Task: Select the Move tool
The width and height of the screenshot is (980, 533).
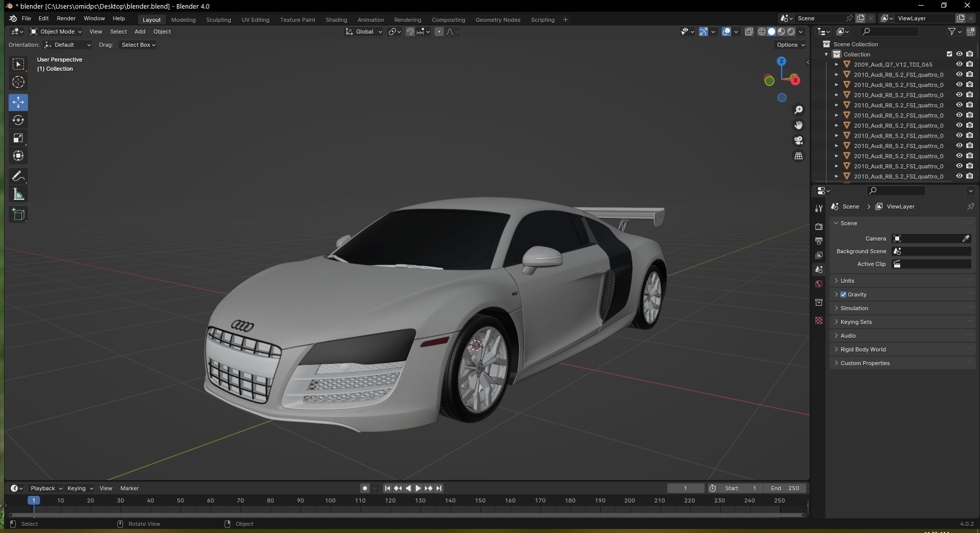Action: pyautogui.click(x=18, y=102)
